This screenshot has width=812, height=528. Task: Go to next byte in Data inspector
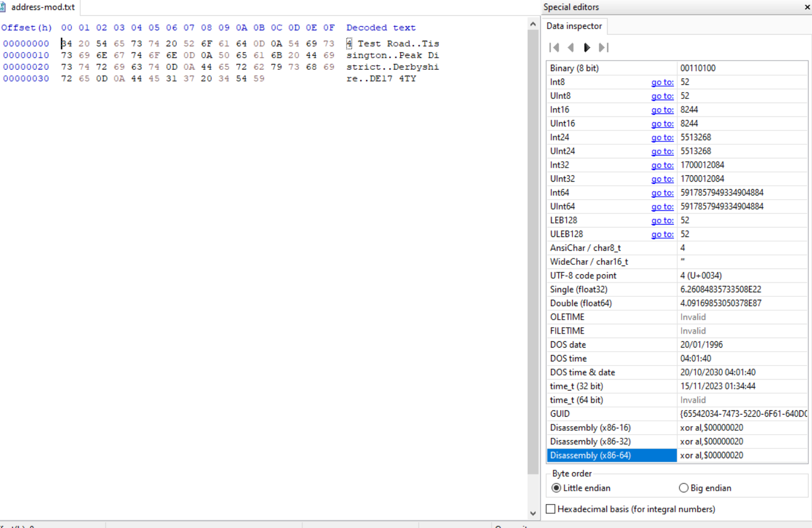coord(587,48)
